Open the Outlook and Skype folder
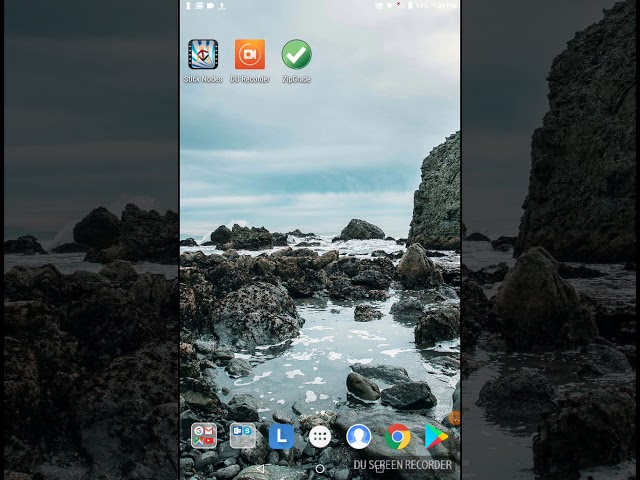Screen dimensions: 640x480 [x=242, y=436]
